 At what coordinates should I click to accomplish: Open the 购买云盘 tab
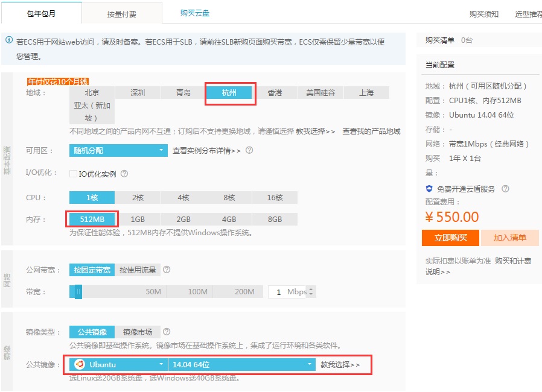(195, 13)
